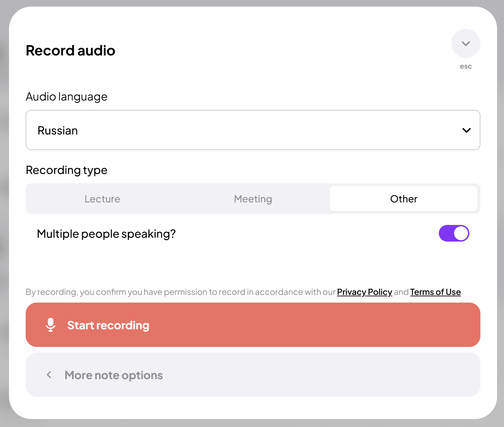Click the arrow in the Audio language field
The width and height of the screenshot is (504, 427).
(x=466, y=130)
